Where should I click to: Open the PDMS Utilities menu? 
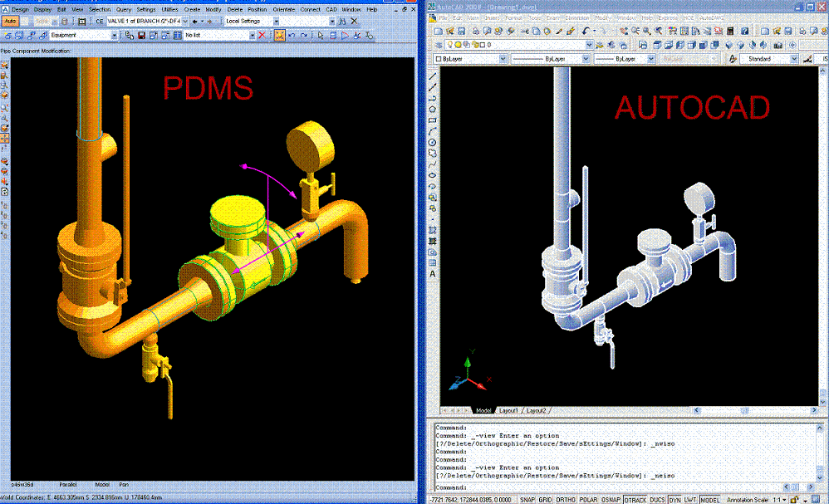169,9
